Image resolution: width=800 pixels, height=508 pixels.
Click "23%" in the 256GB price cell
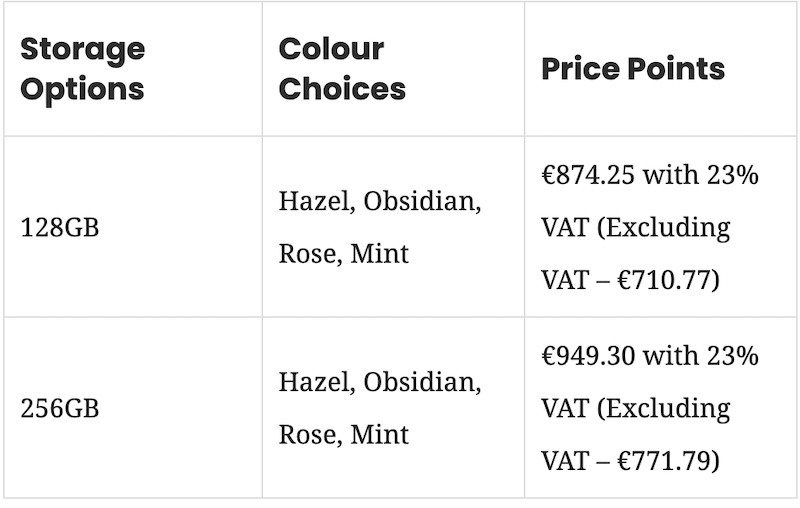coord(733,356)
